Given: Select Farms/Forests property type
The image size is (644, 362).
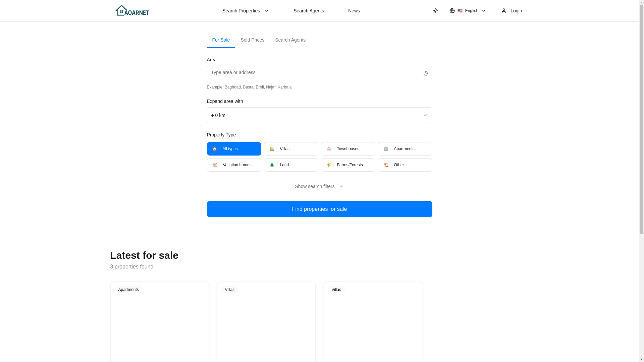Looking at the screenshot, I should click(348, 165).
